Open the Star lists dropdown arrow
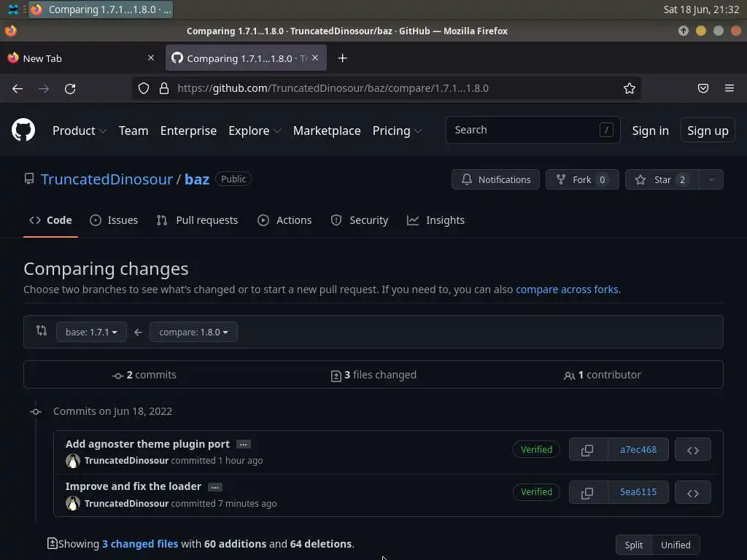Screen dimensions: 747x560 point(711,179)
